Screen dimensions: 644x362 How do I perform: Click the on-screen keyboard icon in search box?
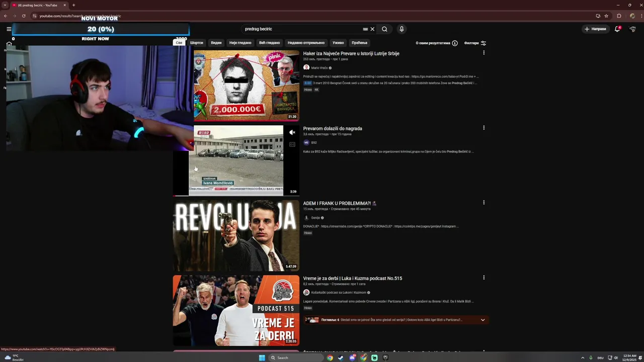(365, 29)
